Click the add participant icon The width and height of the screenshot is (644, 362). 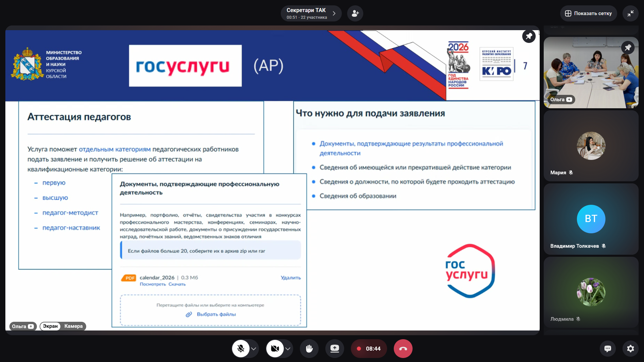click(355, 13)
